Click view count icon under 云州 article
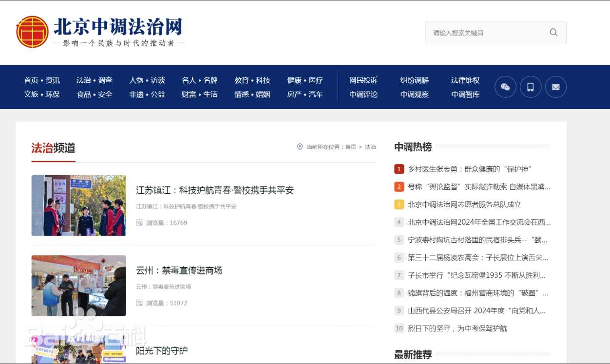 [139, 303]
